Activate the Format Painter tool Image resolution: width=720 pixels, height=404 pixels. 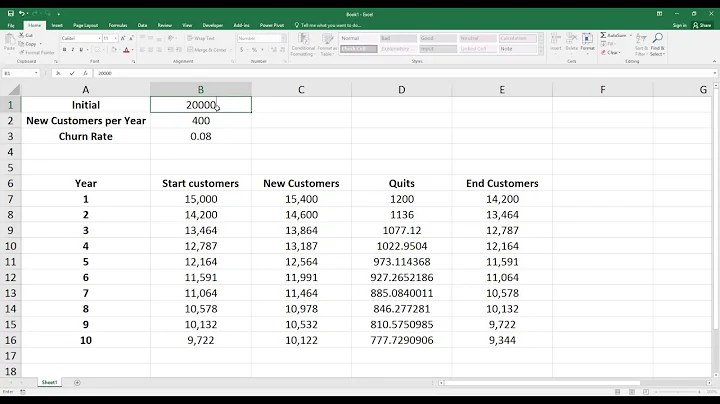[37, 52]
